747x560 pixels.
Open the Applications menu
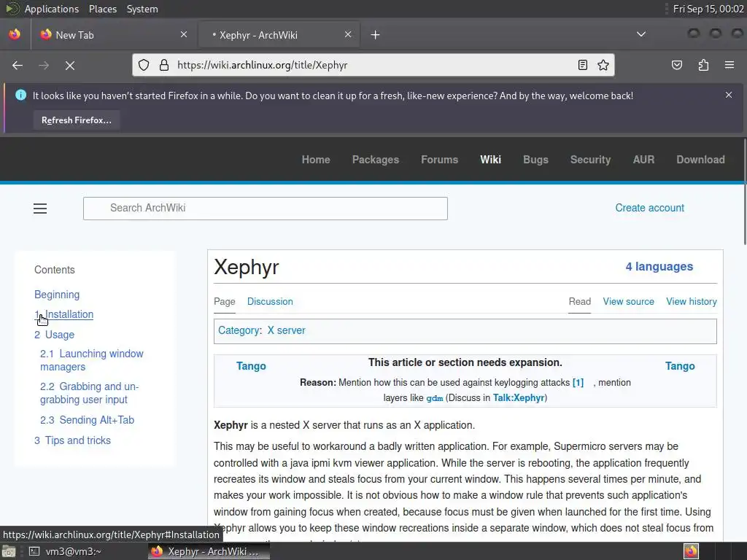coord(52,9)
